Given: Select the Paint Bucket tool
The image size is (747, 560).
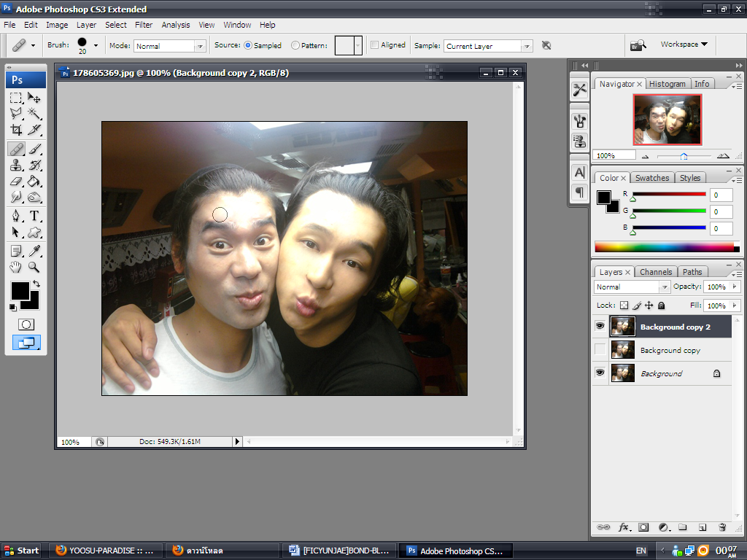Looking at the screenshot, I should pyautogui.click(x=34, y=182).
